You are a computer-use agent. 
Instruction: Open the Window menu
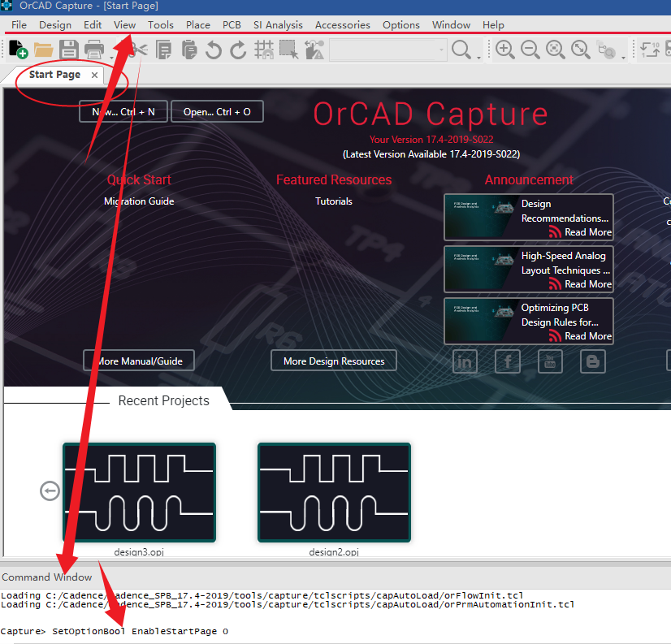(451, 25)
